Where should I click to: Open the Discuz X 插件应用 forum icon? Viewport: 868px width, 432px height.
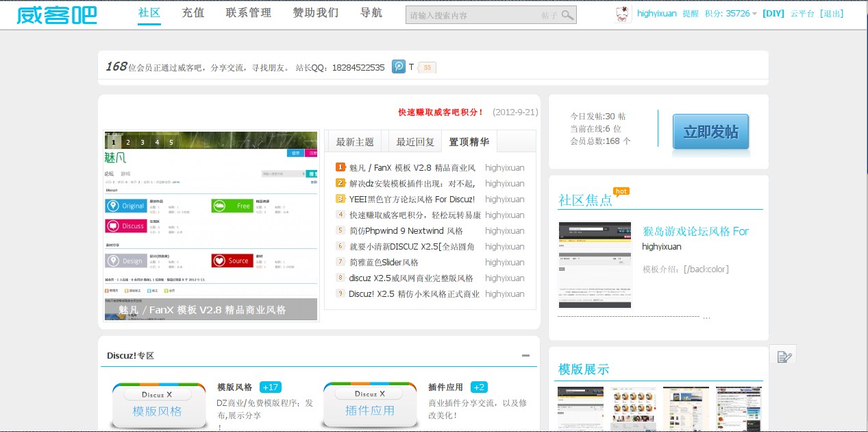pyautogui.click(x=369, y=405)
